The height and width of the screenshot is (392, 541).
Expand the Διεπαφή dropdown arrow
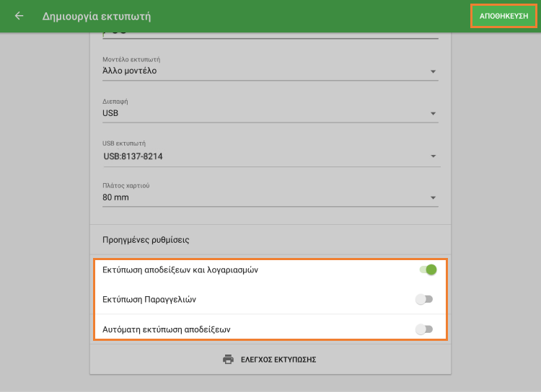(433, 114)
